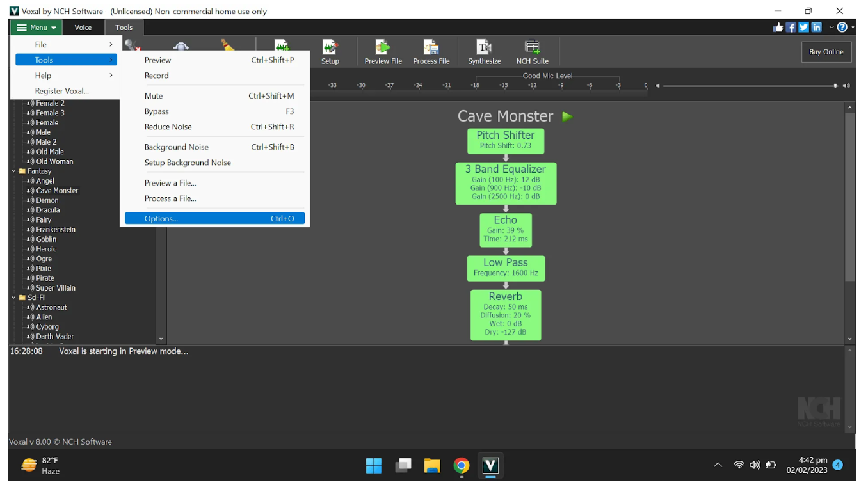Open the Low Pass effect block
This screenshot has width=868, height=494.
pos(506,269)
